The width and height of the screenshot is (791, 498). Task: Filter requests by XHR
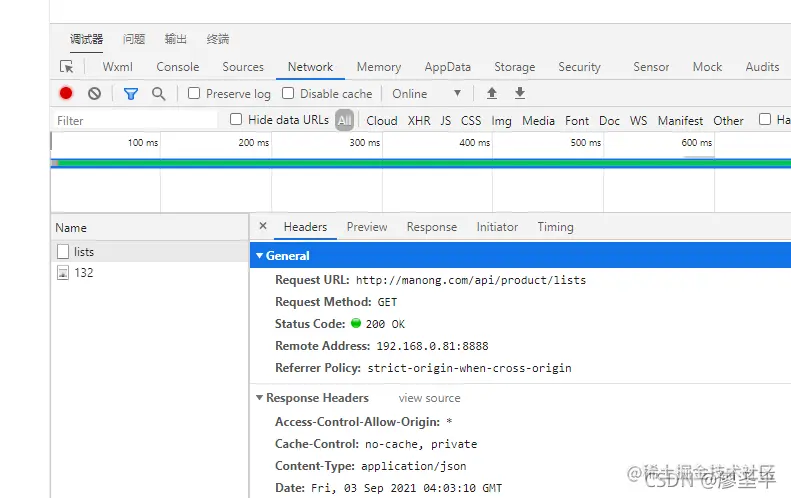pyautogui.click(x=419, y=121)
